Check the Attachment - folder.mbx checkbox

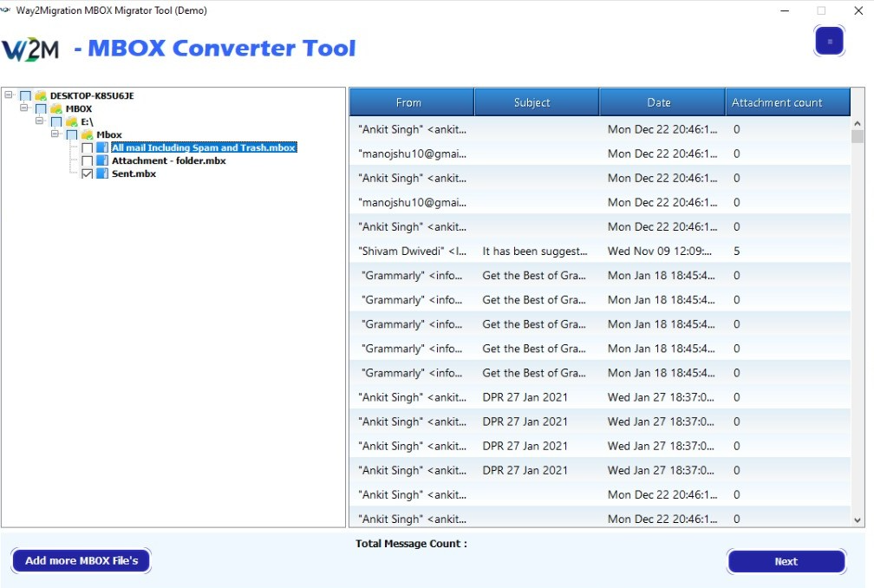point(87,161)
